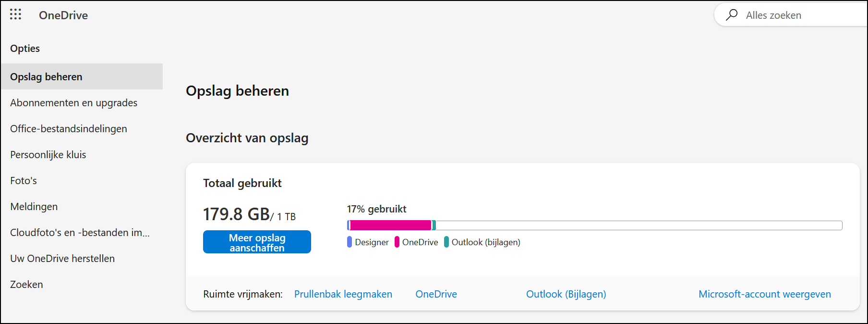This screenshot has width=868, height=324.
Task: Open the Zoeken settings section
Action: point(26,284)
